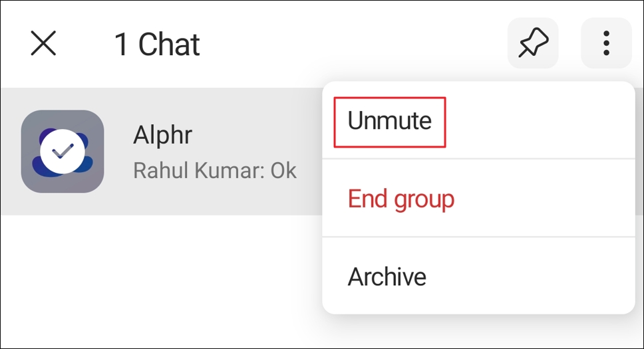This screenshot has height=349, width=644.
Task: Select Unmute from the popup menu
Action: [x=389, y=121]
